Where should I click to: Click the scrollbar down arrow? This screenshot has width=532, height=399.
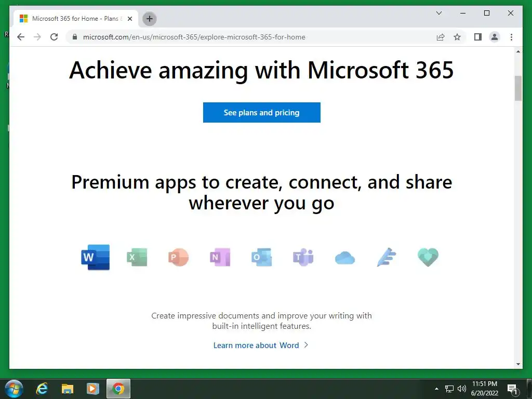[518, 364]
